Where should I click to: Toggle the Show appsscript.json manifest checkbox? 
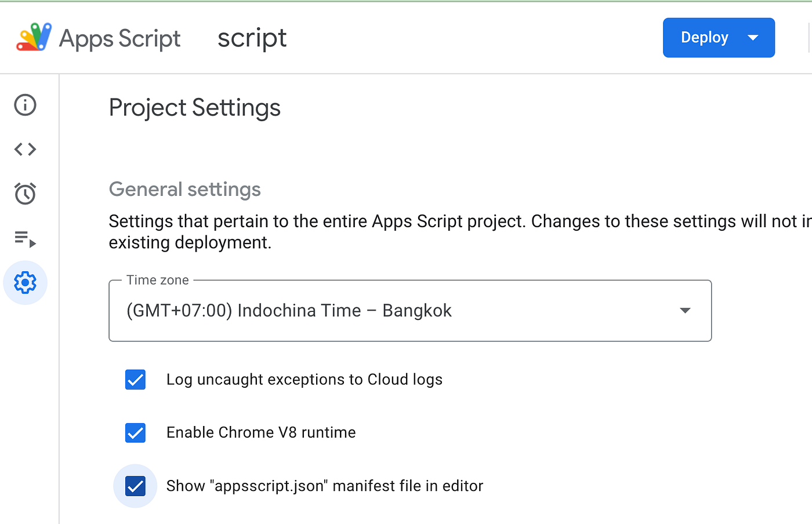[135, 486]
